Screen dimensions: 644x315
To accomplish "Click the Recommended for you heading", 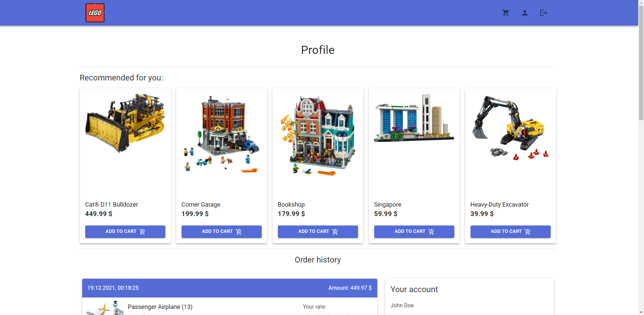I will (121, 78).
